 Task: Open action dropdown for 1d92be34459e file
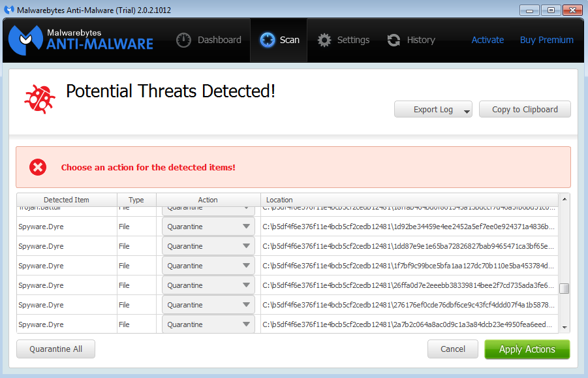(x=208, y=227)
